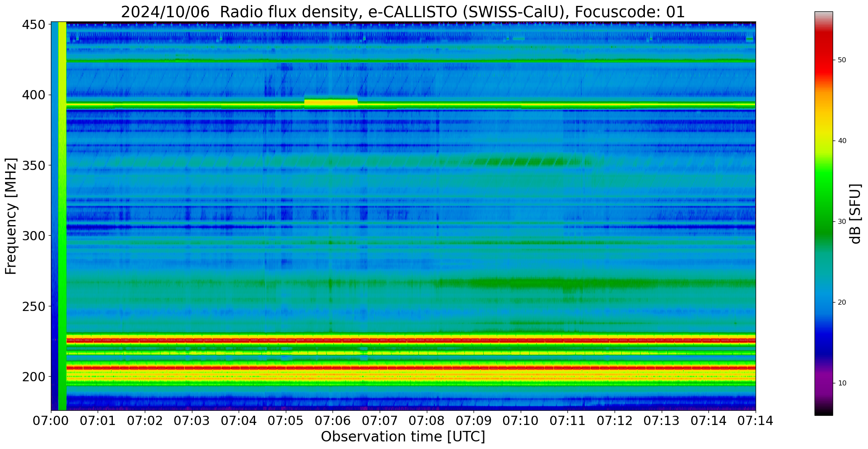Click the 350 frequency tick label

[34, 165]
